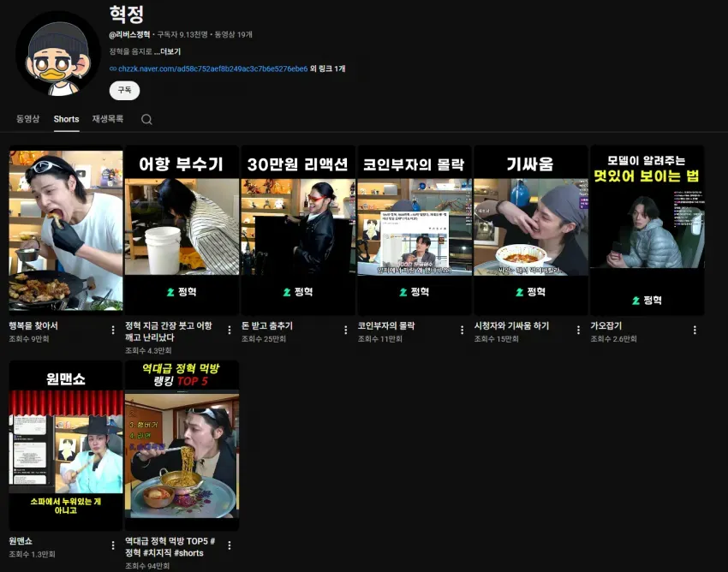Switch to the 재생목록 tab
Viewport: 728px width, 572px height.
click(x=108, y=119)
